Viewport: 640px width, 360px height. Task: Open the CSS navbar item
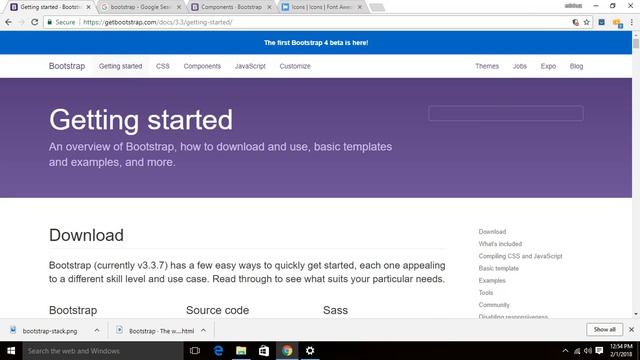tap(162, 66)
